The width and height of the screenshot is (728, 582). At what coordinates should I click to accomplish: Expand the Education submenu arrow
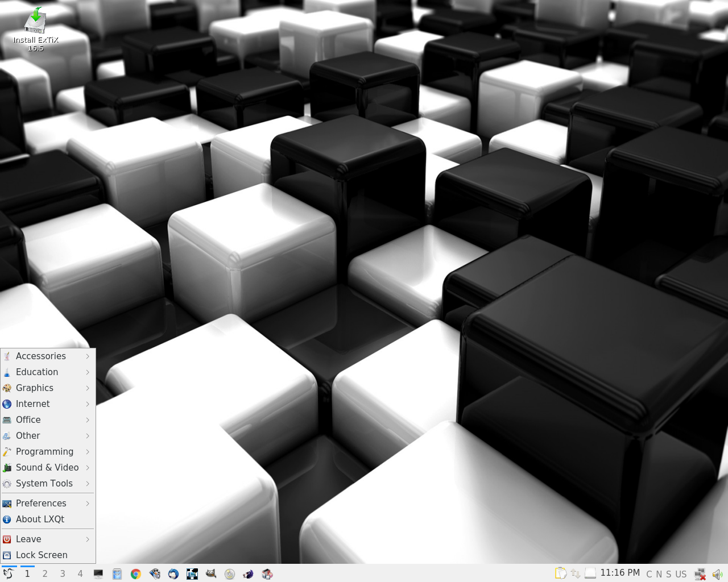coord(88,372)
